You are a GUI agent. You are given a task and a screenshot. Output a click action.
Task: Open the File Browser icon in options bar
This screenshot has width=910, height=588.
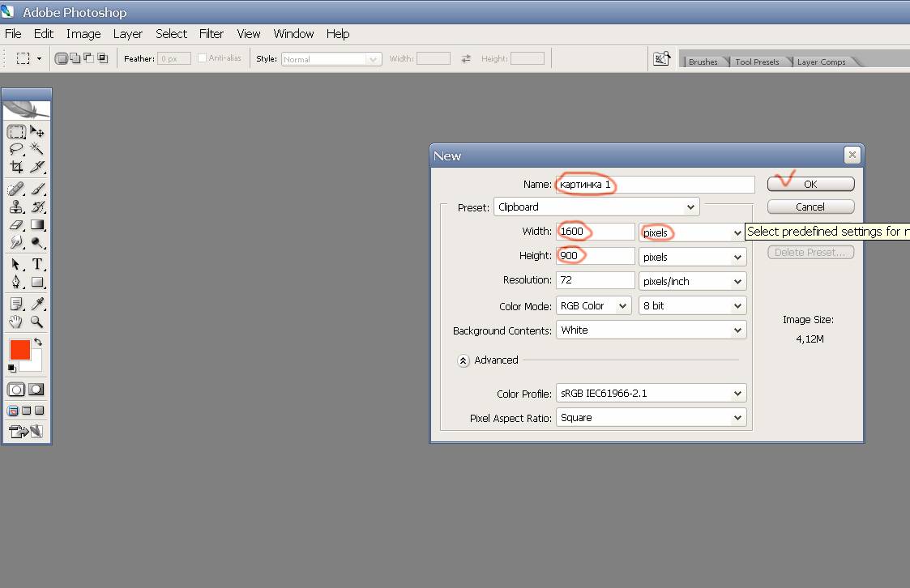click(661, 58)
